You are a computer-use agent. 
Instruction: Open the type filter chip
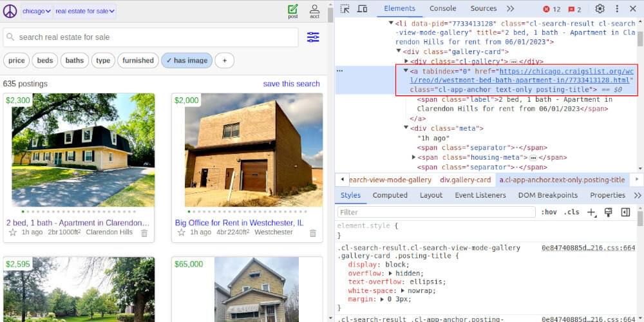pyautogui.click(x=103, y=61)
